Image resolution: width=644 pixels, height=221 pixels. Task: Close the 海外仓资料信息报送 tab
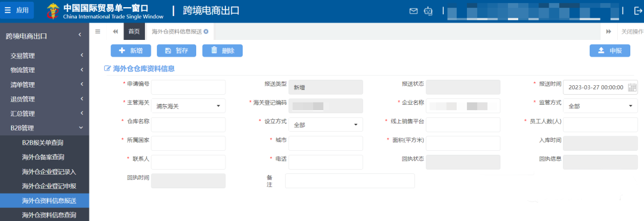(x=206, y=32)
